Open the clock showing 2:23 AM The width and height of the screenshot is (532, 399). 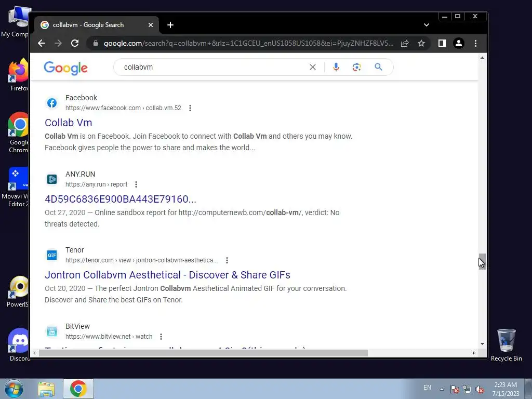pos(506,389)
